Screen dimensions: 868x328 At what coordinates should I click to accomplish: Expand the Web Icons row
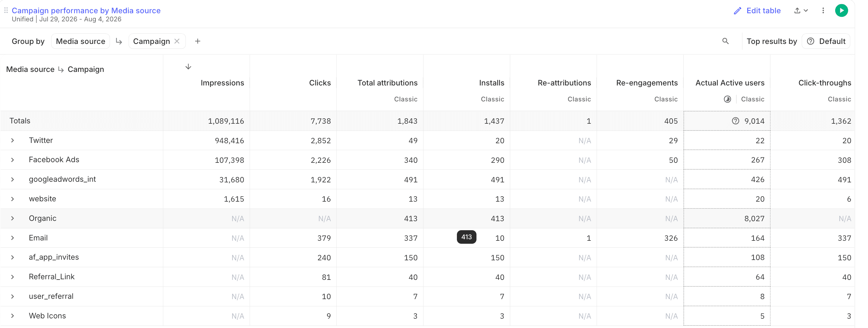coord(12,316)
